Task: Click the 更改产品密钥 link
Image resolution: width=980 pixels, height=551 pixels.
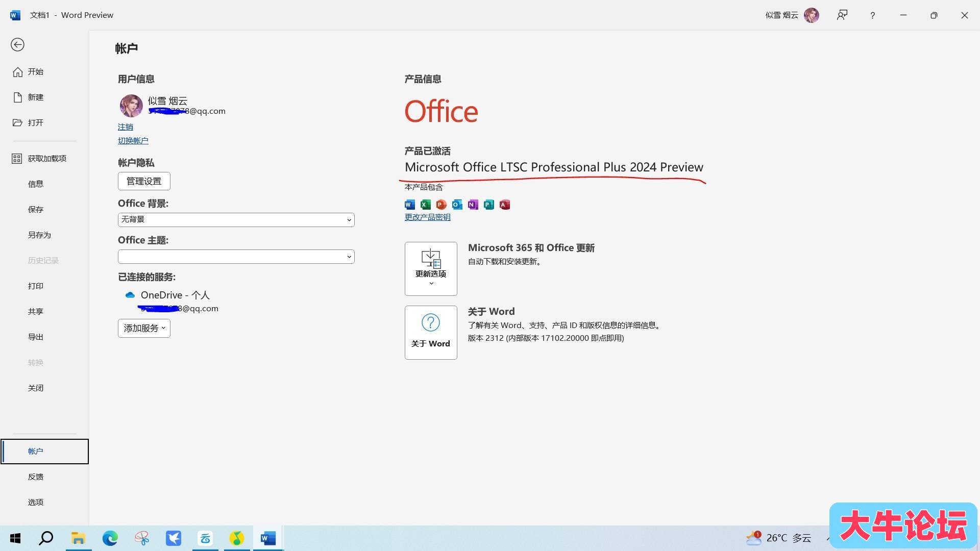Action: [428, 217]
